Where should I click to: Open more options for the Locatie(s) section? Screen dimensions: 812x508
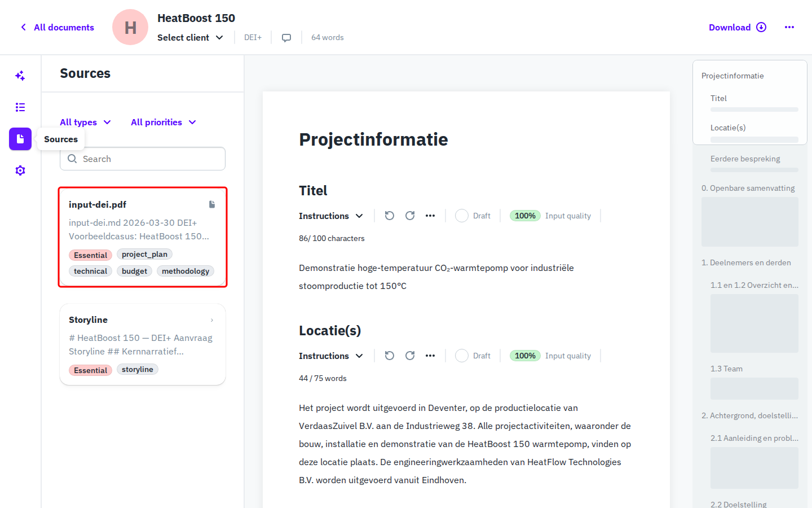point(430,356)
